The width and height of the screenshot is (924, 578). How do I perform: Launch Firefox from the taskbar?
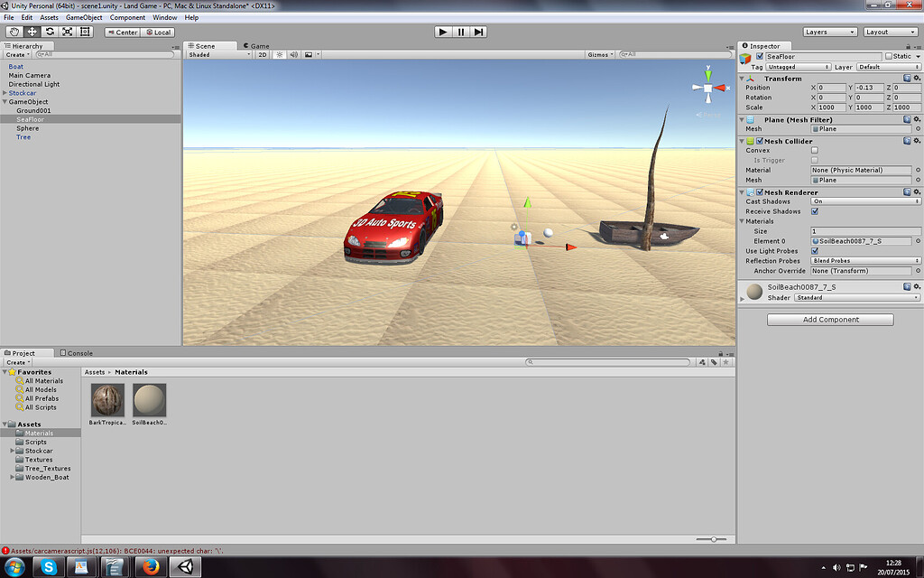click(x=153, y=569)
